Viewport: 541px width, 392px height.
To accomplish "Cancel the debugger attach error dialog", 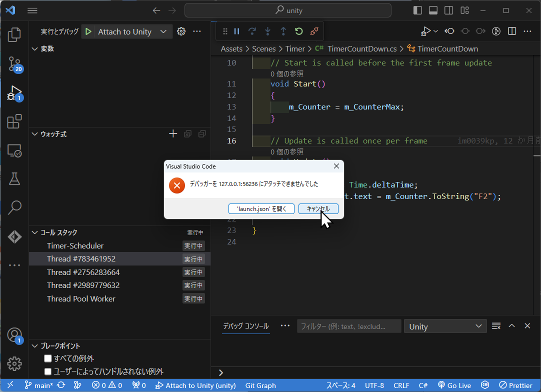I will (x=318, y=208).
